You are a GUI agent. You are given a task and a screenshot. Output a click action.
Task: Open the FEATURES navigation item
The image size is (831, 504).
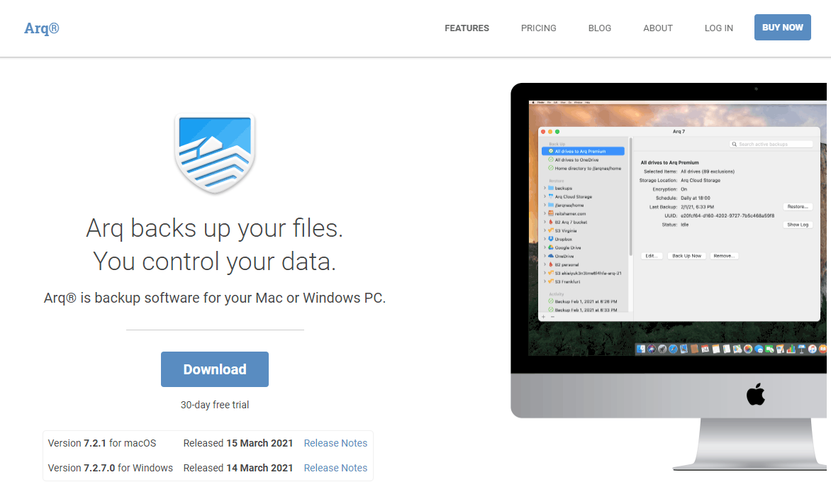pyautogui.click(x=467, y=28)
